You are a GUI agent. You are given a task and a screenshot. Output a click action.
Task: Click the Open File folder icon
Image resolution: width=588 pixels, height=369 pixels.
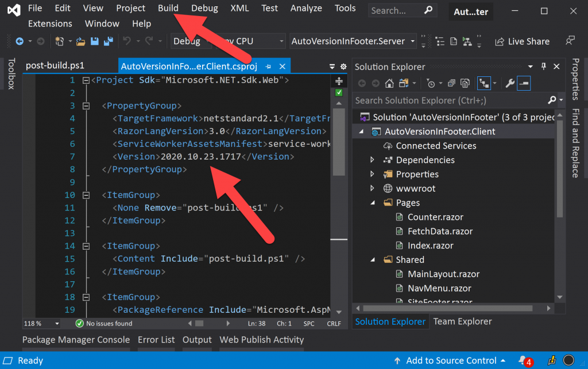tap(80, 41)
